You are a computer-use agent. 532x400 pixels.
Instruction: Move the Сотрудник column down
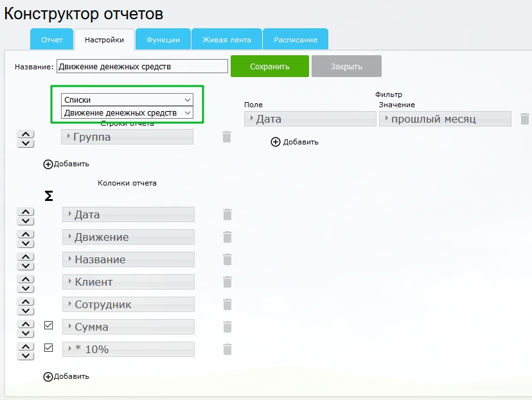[x=24, y=309]
